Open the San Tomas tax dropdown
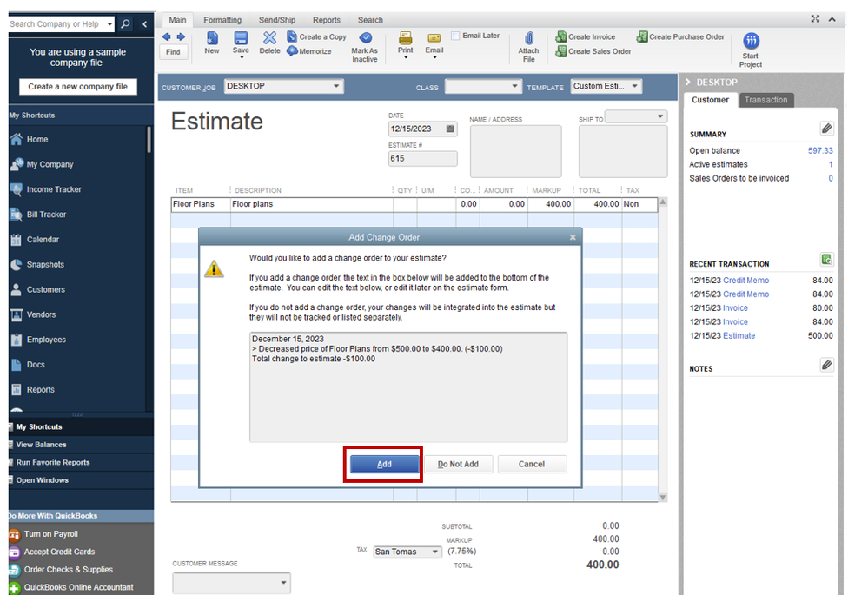 coord(435,552)
